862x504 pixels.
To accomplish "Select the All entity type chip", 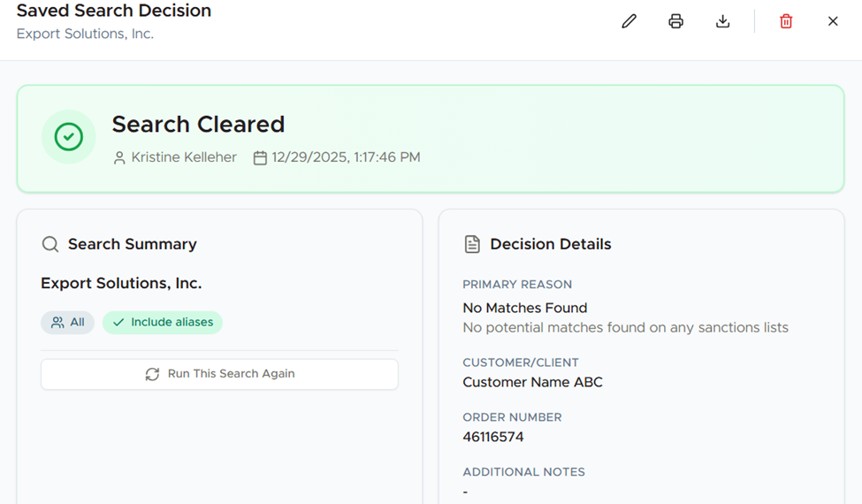I will point(67,323).
